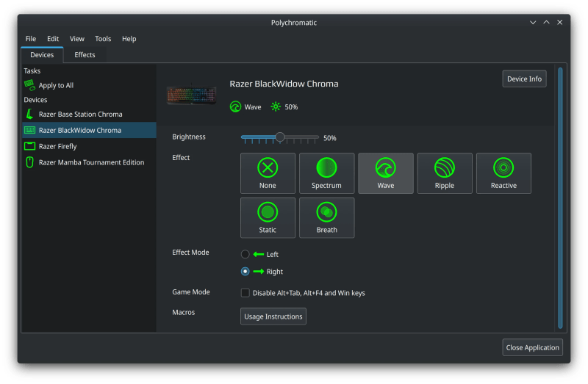Enable Game Mode key disabling checkbox
Image resolution: width=588 pixels, height=384 pixels.
(x=245, y=293)
